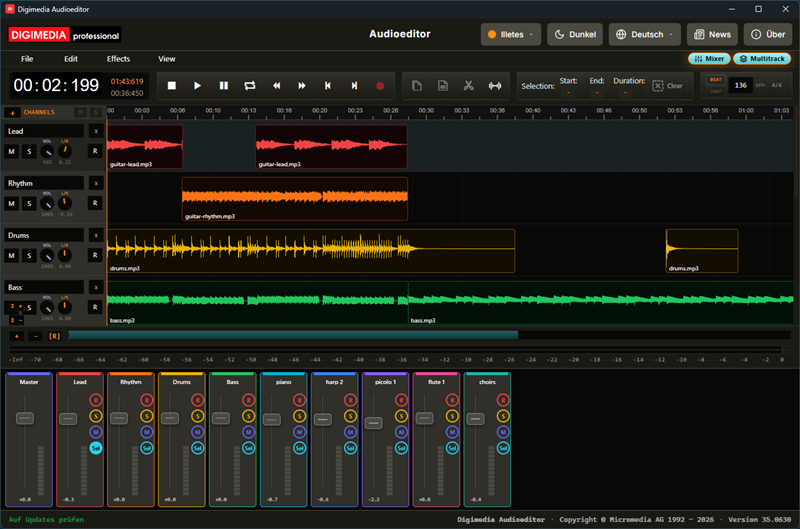Click the Rhythm track pan knob
The height and width of the screenshot is (529, 800).
pyautogui.click(x=64, y=204)
